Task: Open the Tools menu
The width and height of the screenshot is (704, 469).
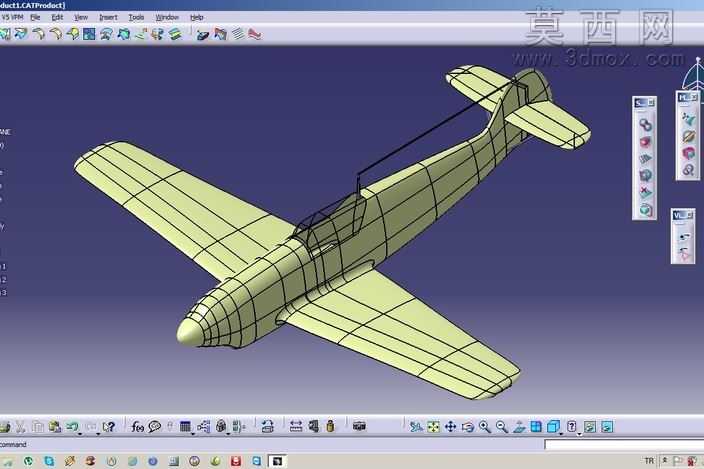Action: pos(136,18)
